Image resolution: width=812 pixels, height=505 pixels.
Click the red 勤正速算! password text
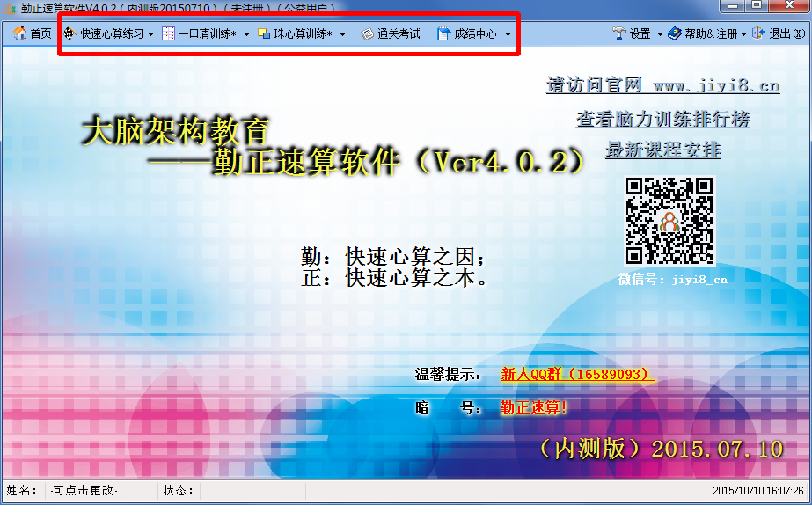pyautogui.click(x=533, y=407)
